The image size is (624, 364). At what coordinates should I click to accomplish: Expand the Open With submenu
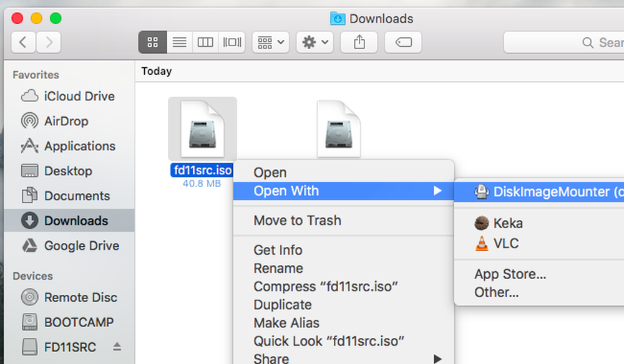(x=343, y=191)
